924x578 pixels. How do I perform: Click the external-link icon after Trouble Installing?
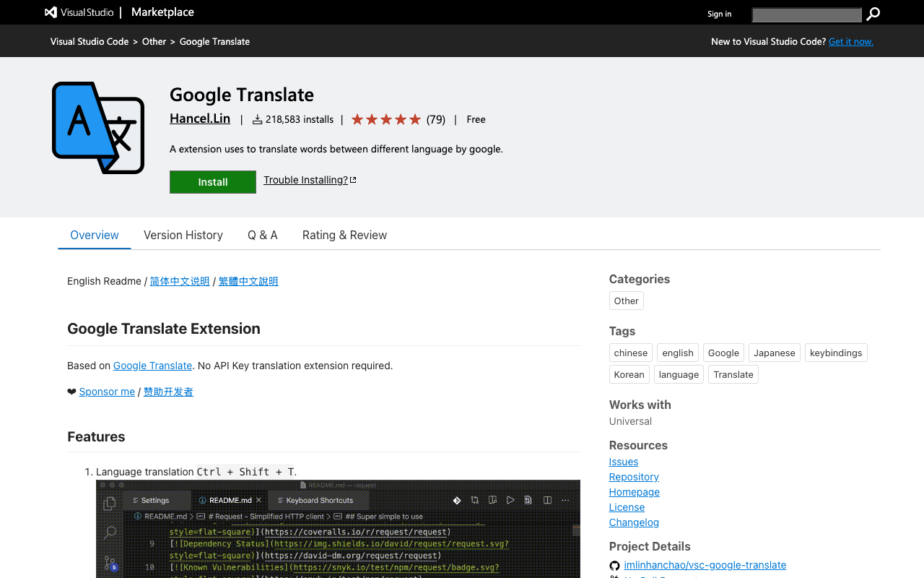353,180
